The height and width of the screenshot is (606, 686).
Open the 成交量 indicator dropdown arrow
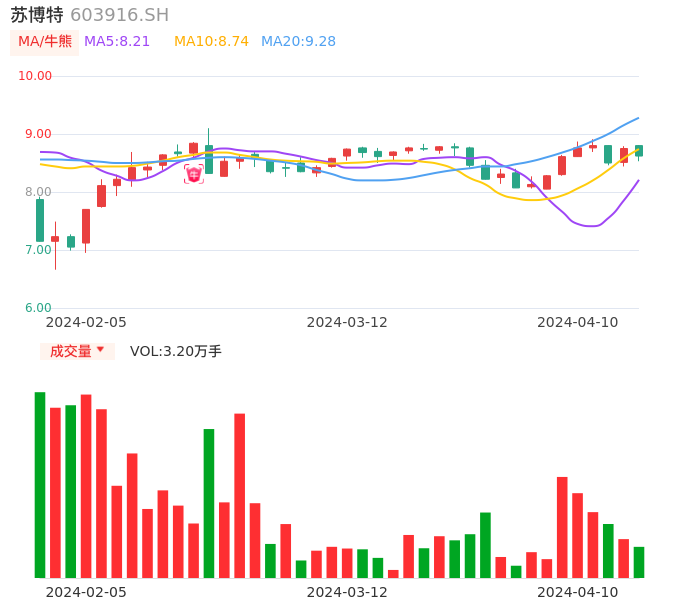pyautogui.click(x=100, y=350)
